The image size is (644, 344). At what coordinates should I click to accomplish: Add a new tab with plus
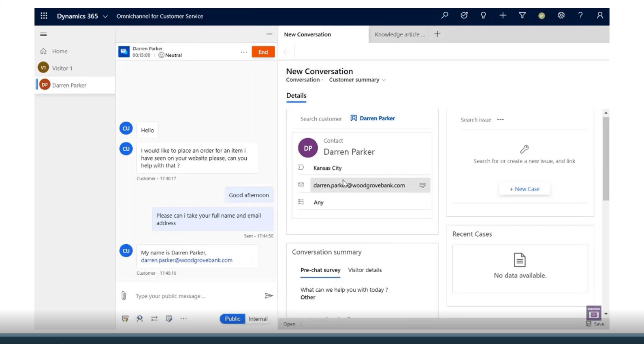437,34
